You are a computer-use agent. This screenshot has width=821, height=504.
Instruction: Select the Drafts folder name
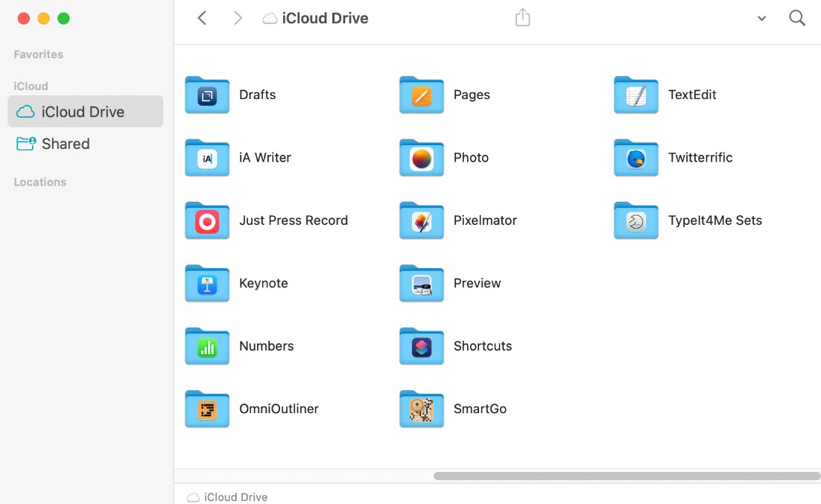[x=258, y=95]
